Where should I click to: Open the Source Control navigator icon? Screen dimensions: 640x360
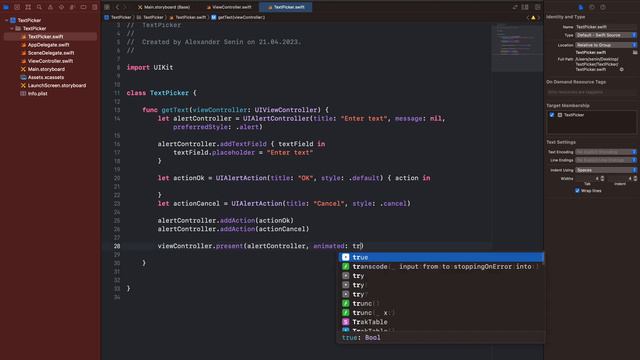[17, 7]
